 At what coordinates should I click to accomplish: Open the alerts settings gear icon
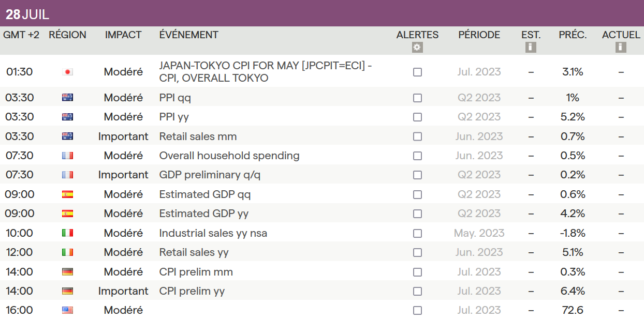coord(417,48)
